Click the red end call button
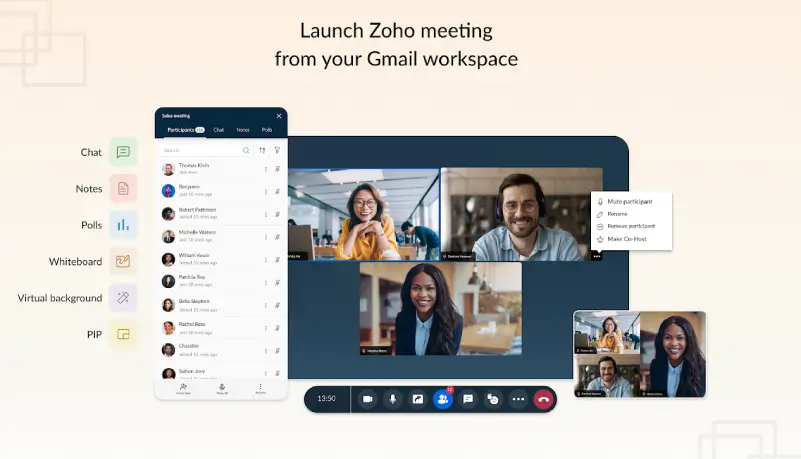This screenshot has height=459, width=801. coord(543,399)
